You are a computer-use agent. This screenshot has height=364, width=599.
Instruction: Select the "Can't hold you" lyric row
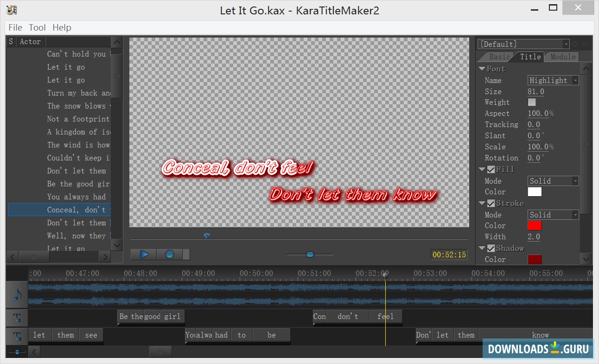click(x=59, y=54)
